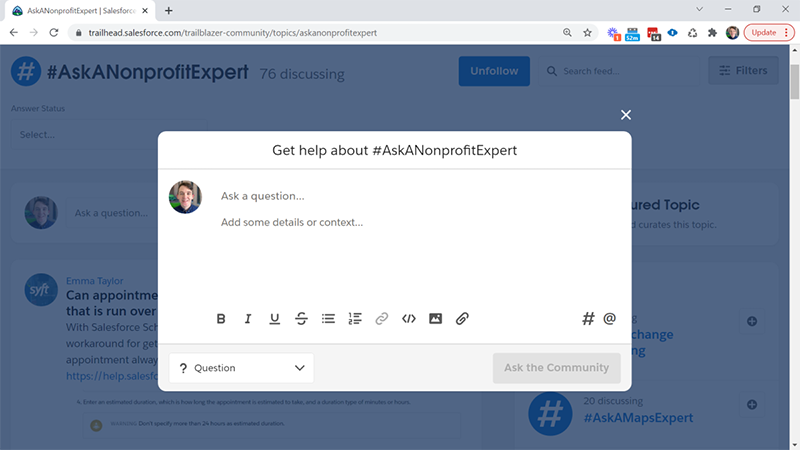The image size is (800, 450).
Task: Open the Question type dropdown
Action: [x=241, y=368]
